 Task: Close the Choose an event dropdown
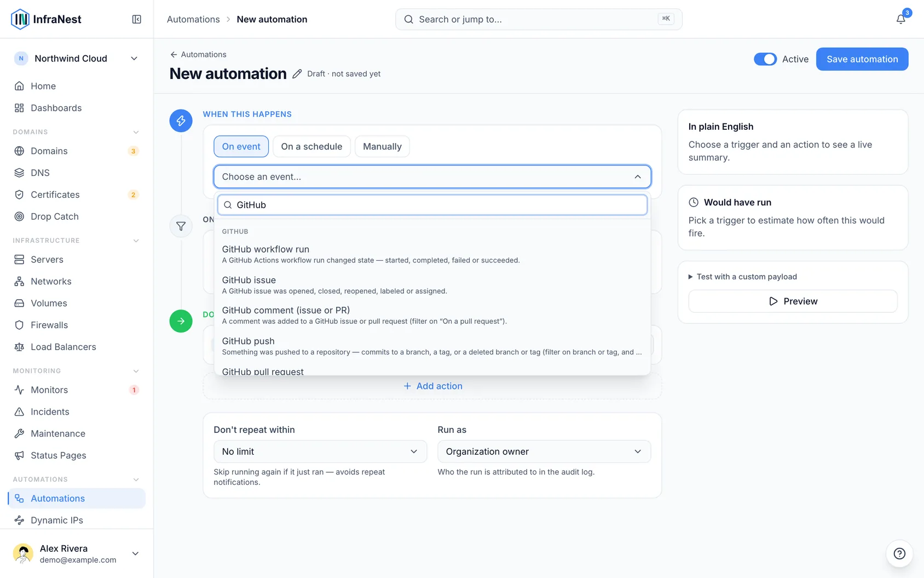click(x=432, y=176)
